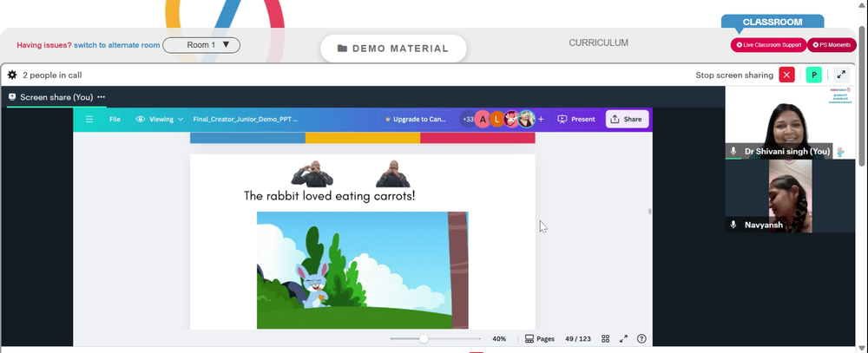Open the grid view icon
Image resolution: width=868 pixels, height=353 pixels.
(606, 338)
